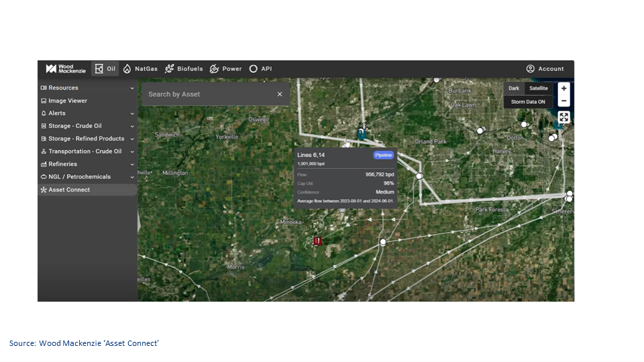Toggle Storm Data ON button
The width and height of the screenshot is (644, 362).
tap(528, 102)
